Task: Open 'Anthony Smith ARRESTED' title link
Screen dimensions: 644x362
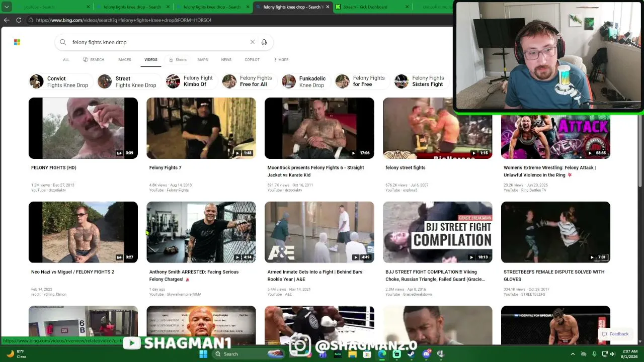Action: [194, 276]
